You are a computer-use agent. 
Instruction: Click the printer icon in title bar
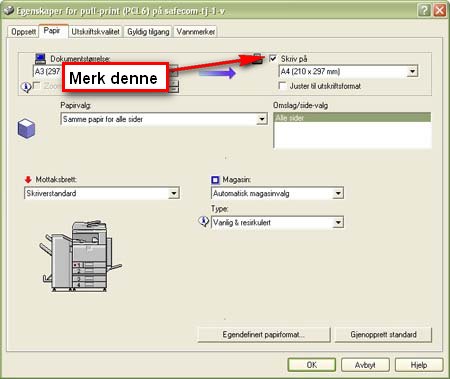[8, 11]
